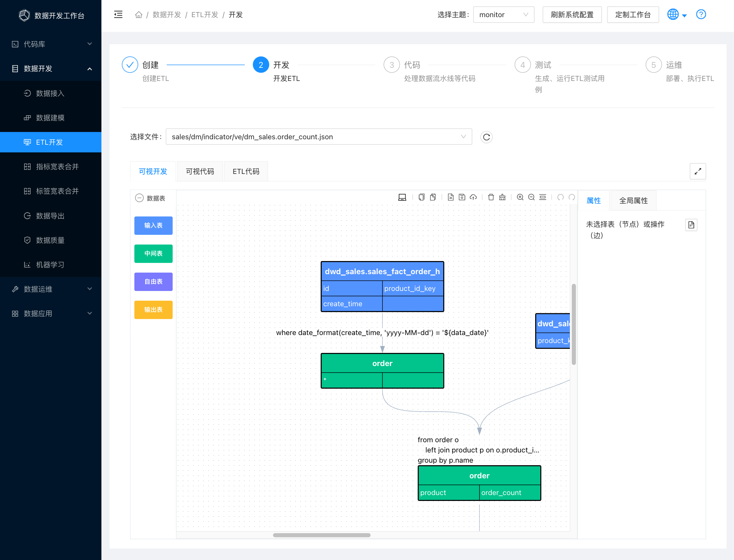734x560 pixels.
Task: Click the redo icon on canvas toolbar
Action: pyautogui.click(x=571, y=197)
